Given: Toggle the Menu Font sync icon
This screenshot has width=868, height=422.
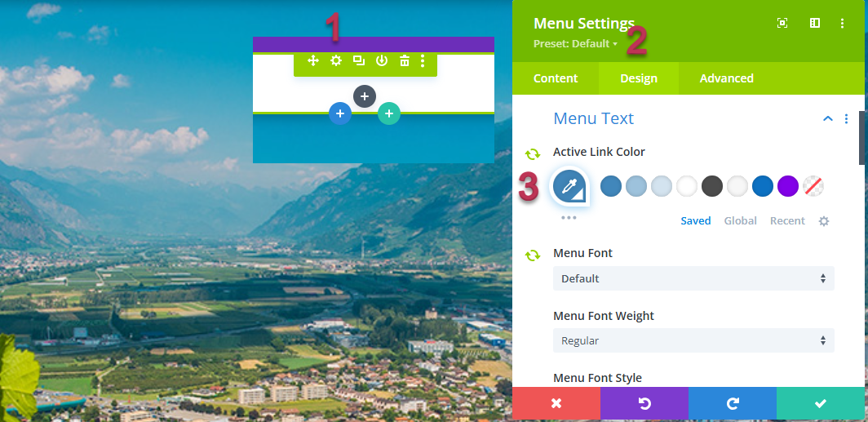Looking at the screenshot, I should (x=533, y=255).
